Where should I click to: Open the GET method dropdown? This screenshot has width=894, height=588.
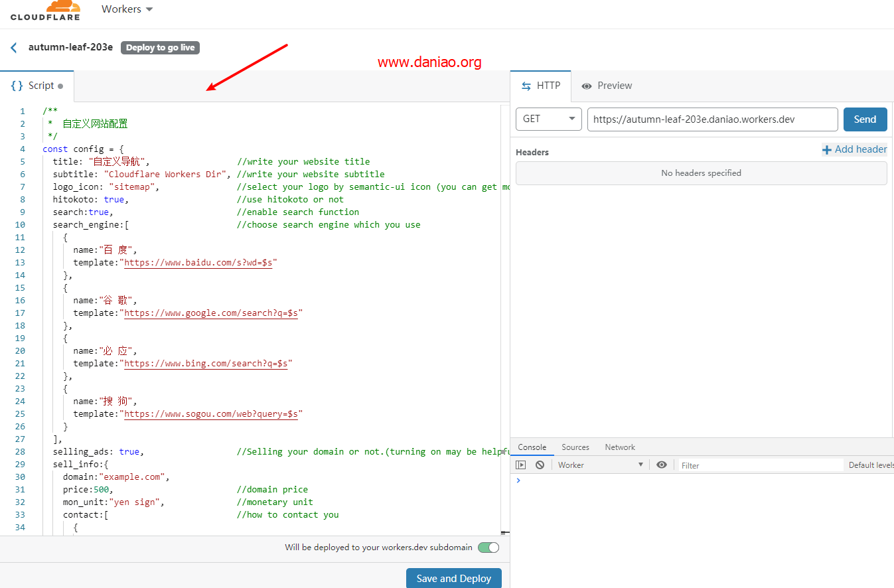click(x=548, y=119)
